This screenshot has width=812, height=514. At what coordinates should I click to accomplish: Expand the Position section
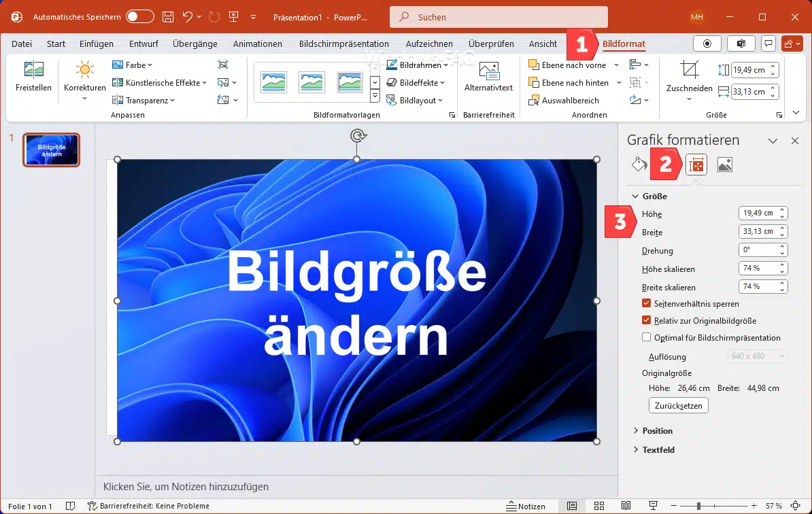(657, 431)
